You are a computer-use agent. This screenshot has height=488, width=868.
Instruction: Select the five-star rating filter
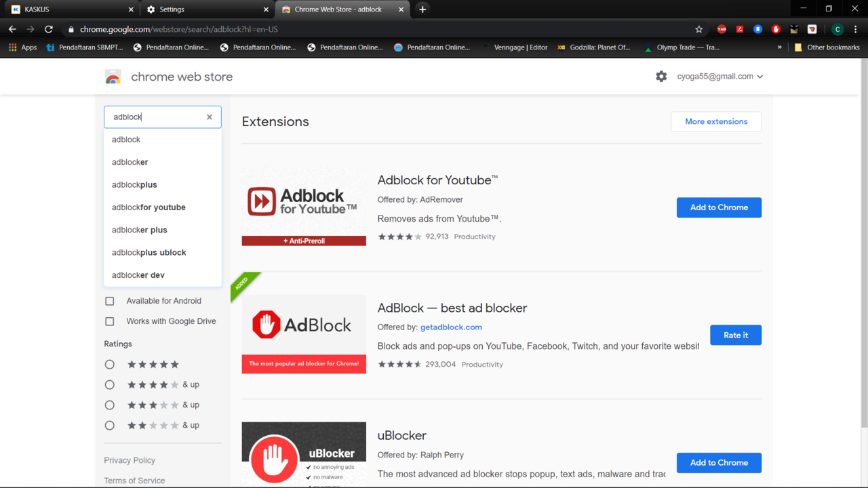coord(110,365)
